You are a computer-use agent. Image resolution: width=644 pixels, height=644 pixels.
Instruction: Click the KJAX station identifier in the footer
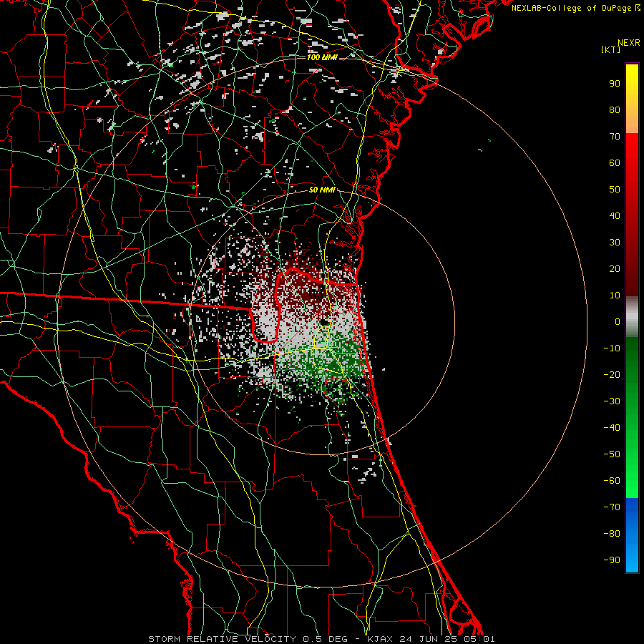tap(380, 639)
